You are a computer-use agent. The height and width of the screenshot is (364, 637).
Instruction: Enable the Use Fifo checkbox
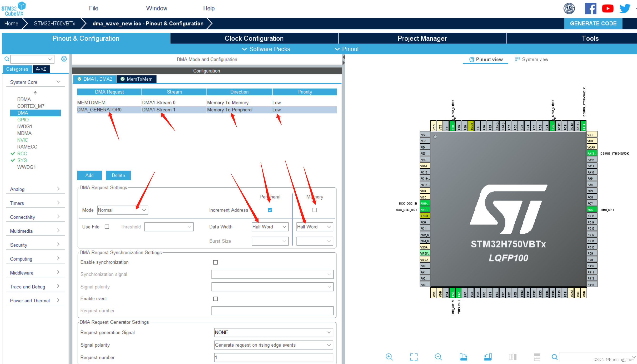(107, 226)
